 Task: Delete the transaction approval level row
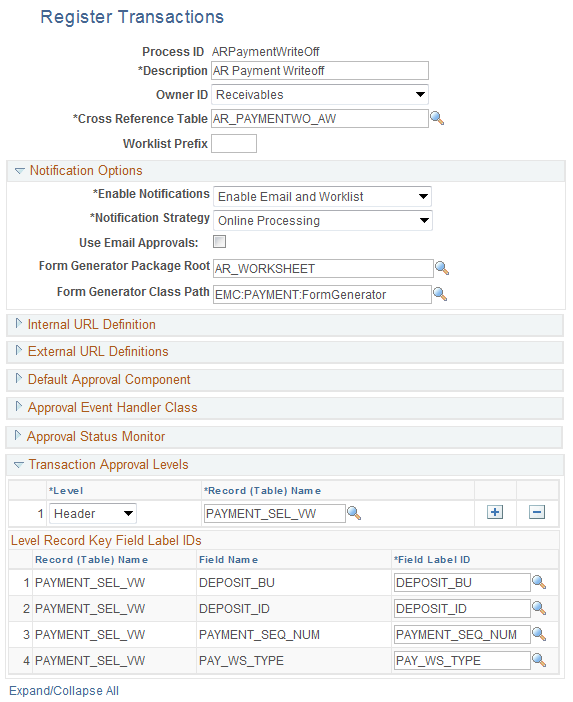[537, 512]
